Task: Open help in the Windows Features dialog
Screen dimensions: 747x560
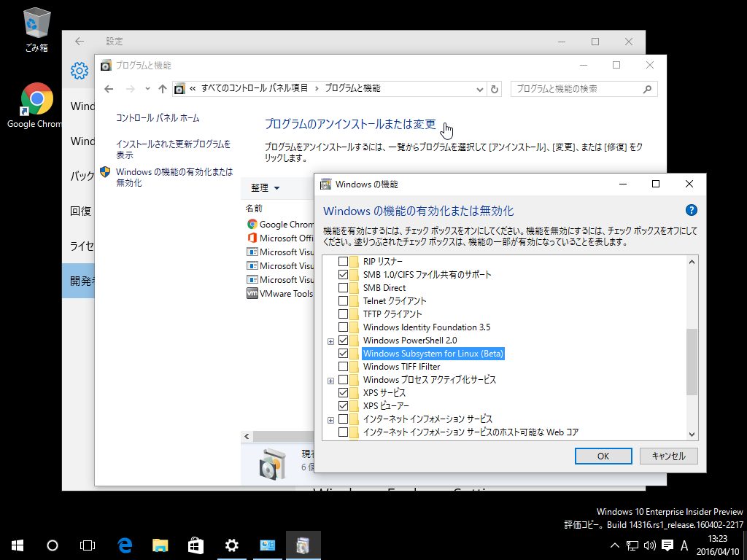Action: click(691, 210)
